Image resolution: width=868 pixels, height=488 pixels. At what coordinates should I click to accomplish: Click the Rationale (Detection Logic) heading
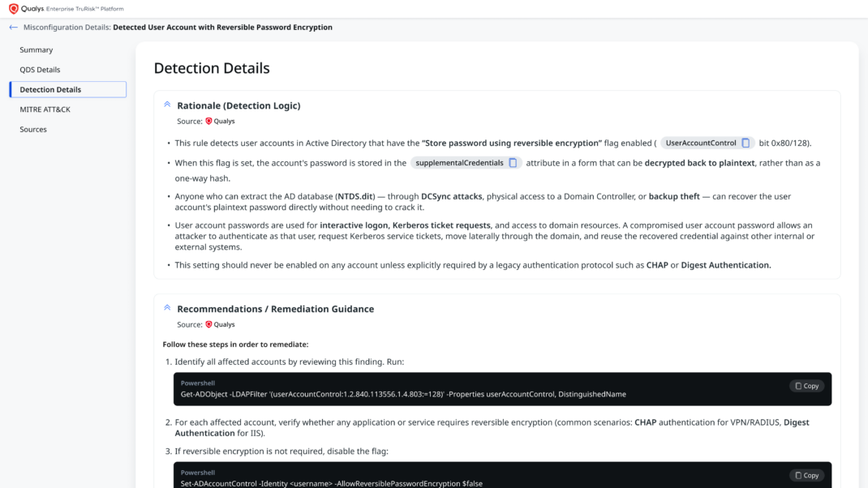(238, 105)
